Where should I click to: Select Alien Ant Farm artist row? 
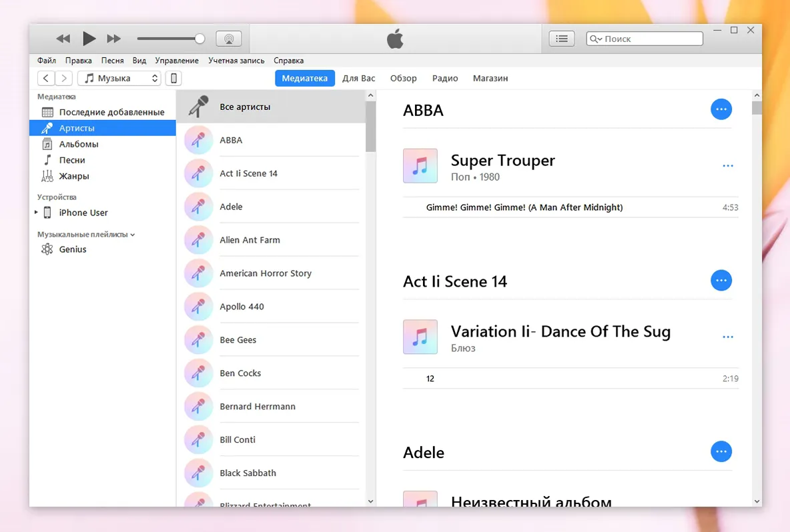coord(271,239)
